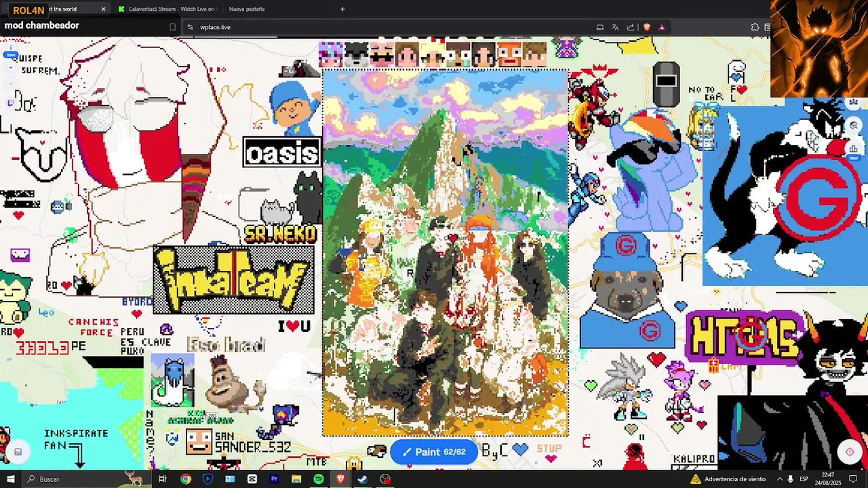868x488 pixels.
Task: Open Adobe Premiere Pro from taskbar
Action: [275, 479]
